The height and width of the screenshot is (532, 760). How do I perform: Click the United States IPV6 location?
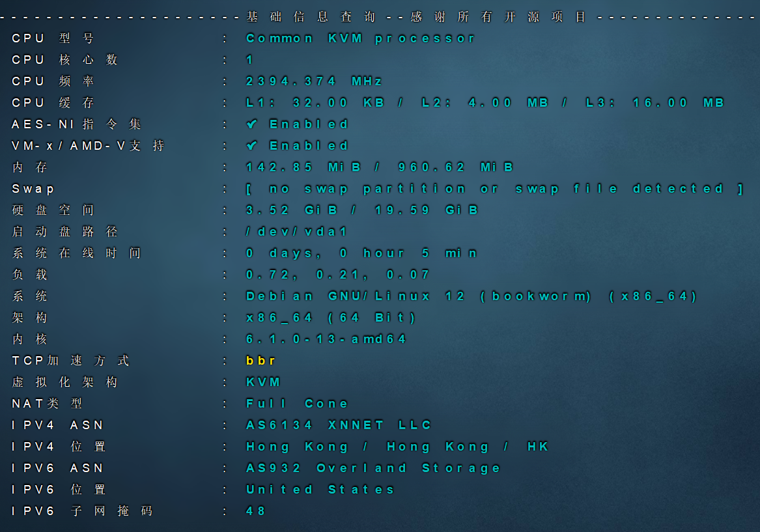[x=320, y=489]
